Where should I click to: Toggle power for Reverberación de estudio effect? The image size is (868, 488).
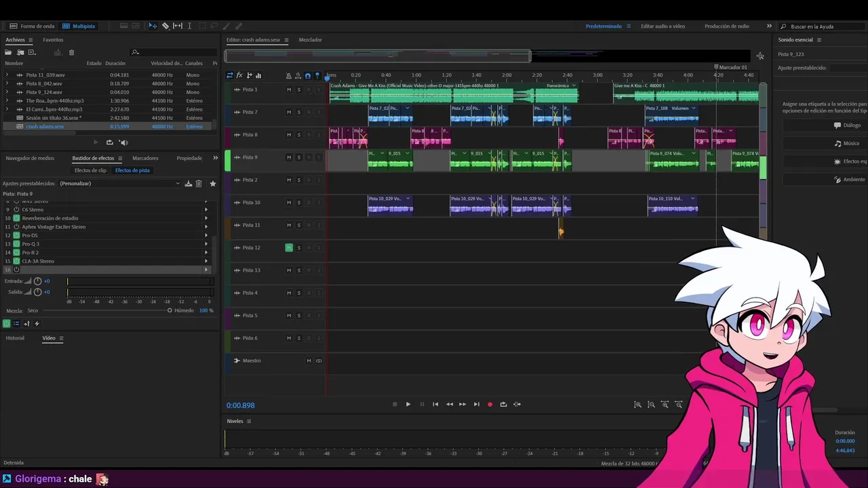pyautogui.click(x=16, y=218)
